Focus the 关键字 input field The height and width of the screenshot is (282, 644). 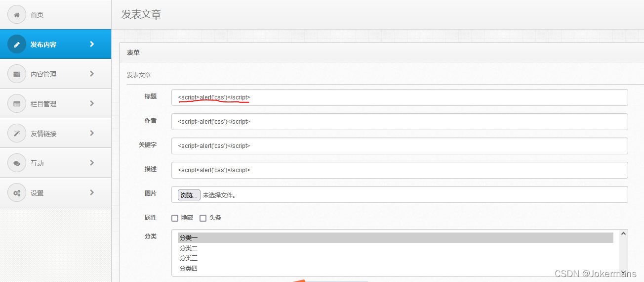coord(400,146)
